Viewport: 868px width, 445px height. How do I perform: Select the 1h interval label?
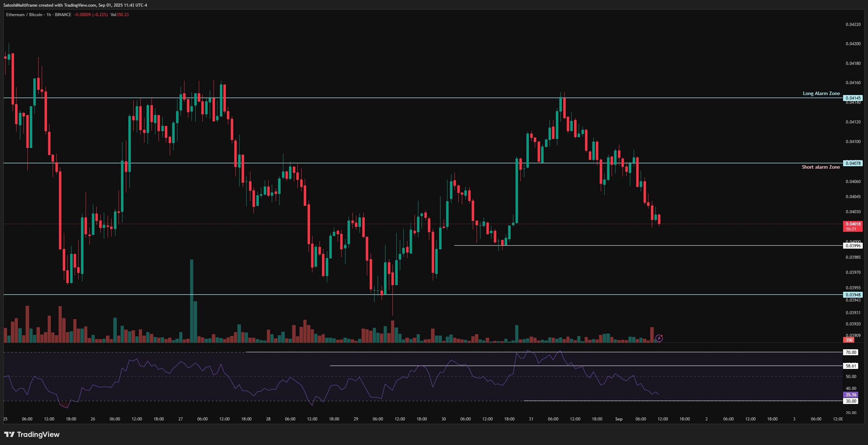point(49,15)
